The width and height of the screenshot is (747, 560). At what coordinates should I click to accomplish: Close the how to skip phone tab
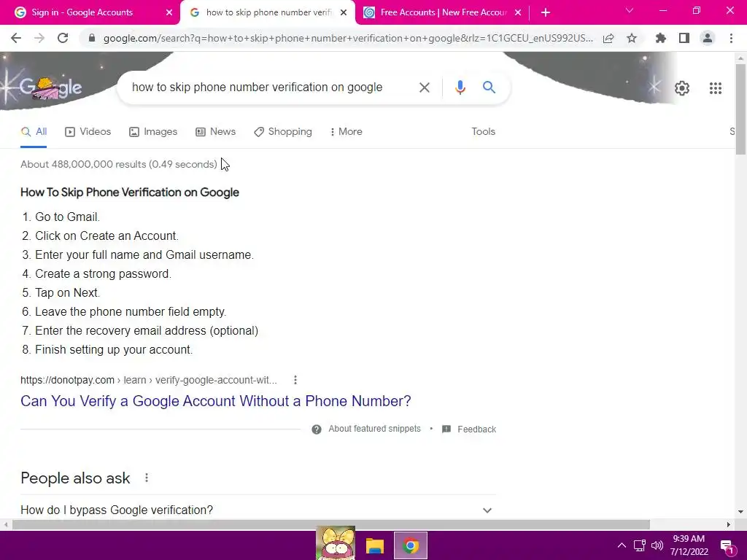click(344, 13)
